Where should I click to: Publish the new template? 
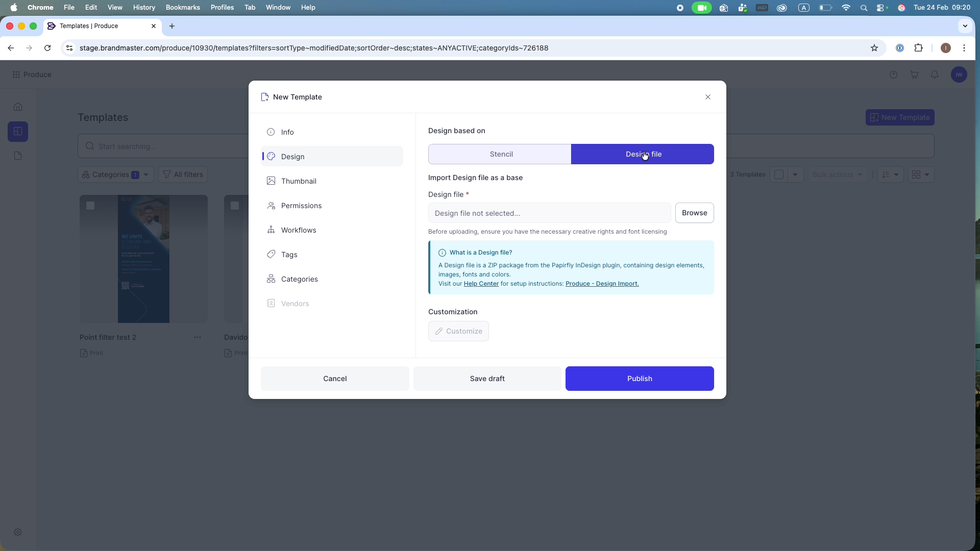(x=640, y=379)
